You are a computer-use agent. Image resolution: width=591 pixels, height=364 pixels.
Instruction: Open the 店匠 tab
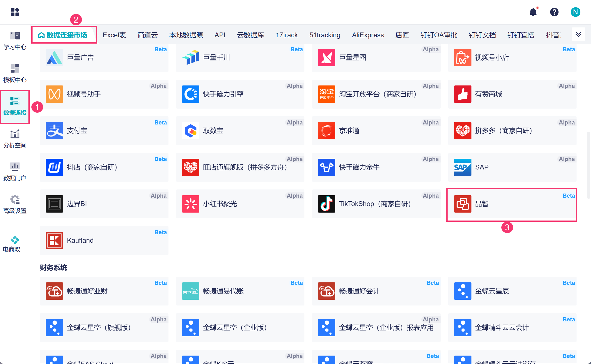click(402, 35)
